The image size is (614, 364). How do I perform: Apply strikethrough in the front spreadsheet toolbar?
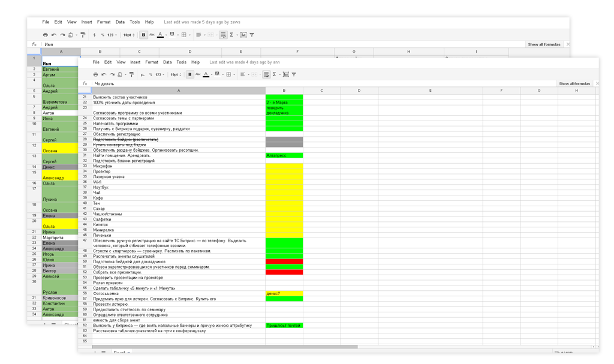[198, 74]
